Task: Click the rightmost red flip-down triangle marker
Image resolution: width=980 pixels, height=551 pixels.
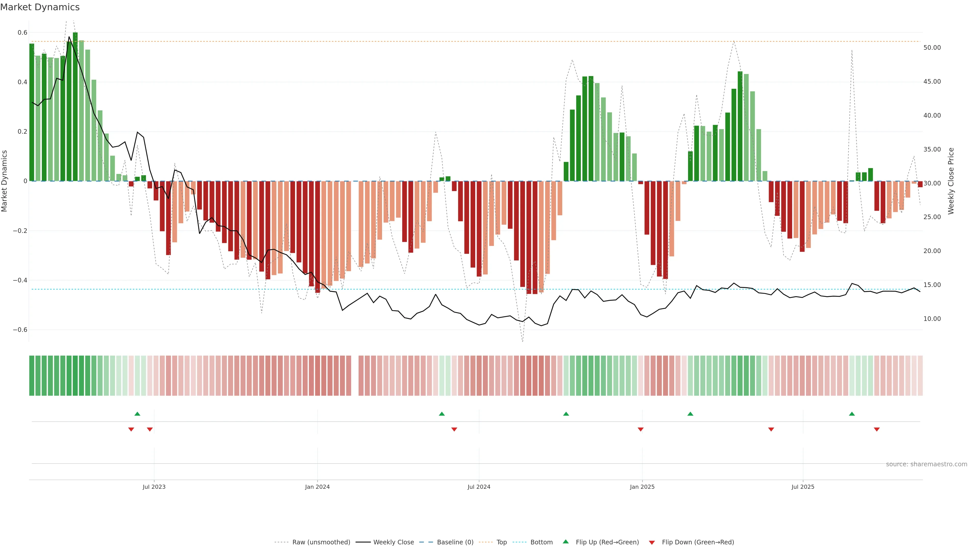Action: coord(877,429)
